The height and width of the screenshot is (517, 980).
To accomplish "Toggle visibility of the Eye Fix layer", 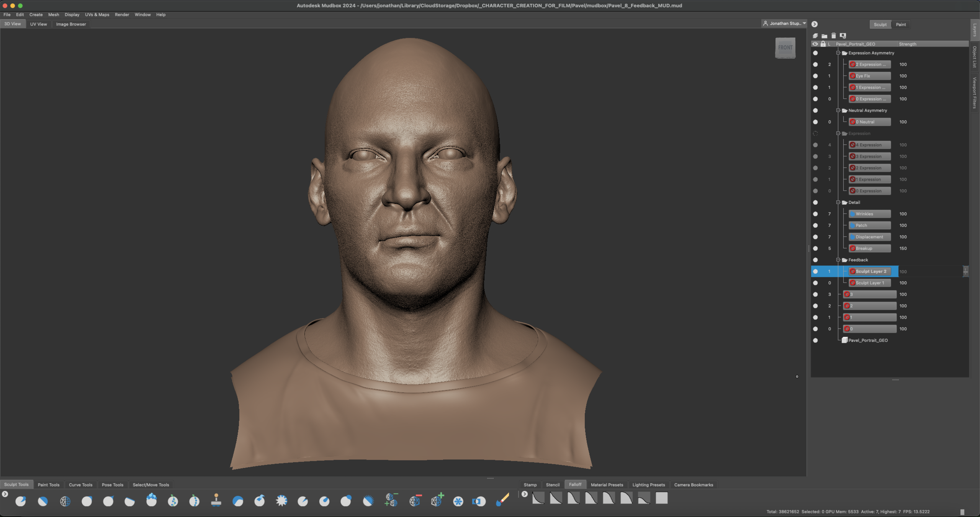I will pos(815,76).
